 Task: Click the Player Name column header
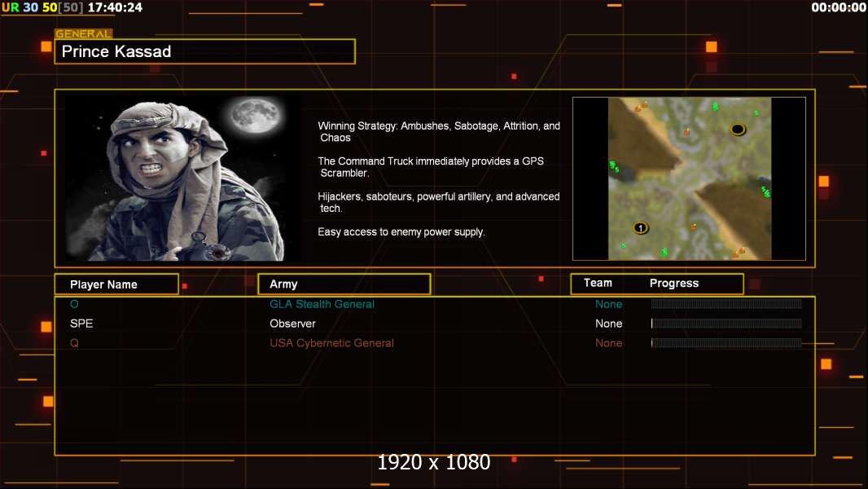[x=116, y=284]
